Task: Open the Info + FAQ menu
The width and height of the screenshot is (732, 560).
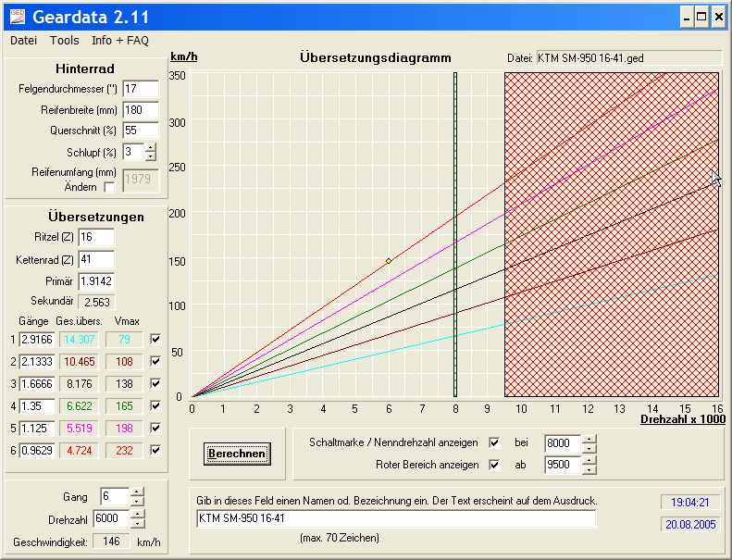Action: tap(119, 41)
